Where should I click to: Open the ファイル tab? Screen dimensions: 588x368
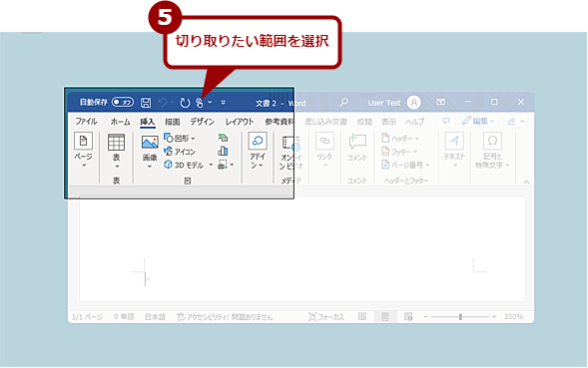coord(86,121)
